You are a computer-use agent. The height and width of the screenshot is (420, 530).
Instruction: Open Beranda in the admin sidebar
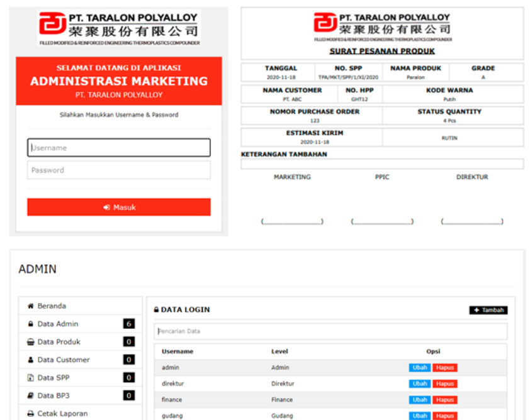pos(81,306)
